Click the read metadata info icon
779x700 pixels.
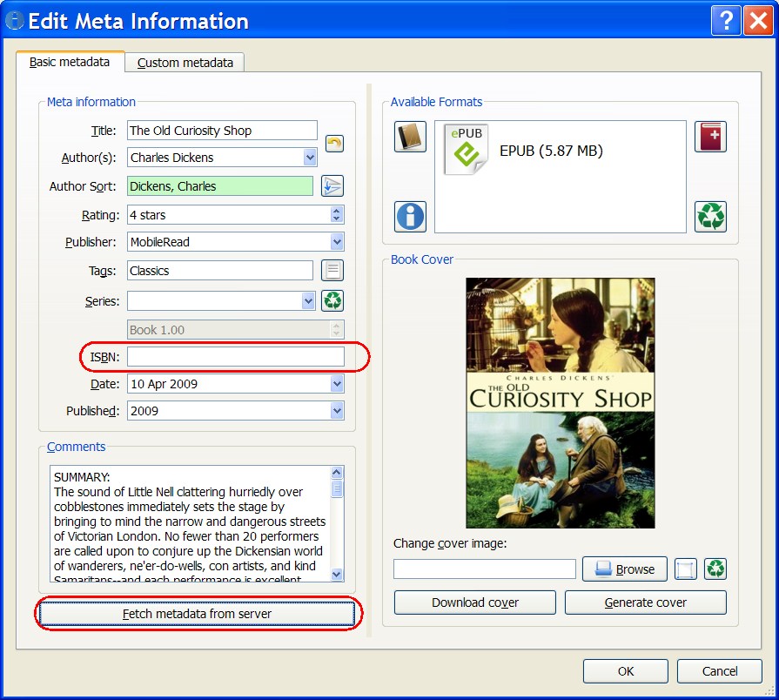pos(410,217)
